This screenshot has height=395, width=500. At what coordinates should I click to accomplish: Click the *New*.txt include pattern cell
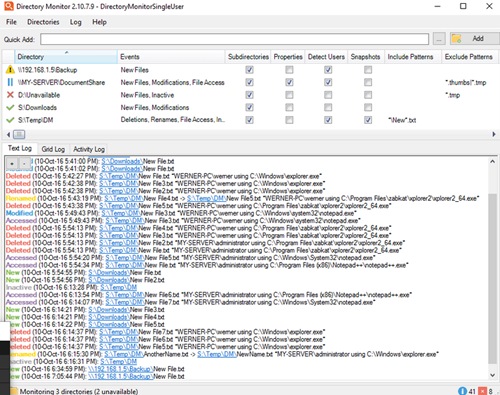pos(402,120)
